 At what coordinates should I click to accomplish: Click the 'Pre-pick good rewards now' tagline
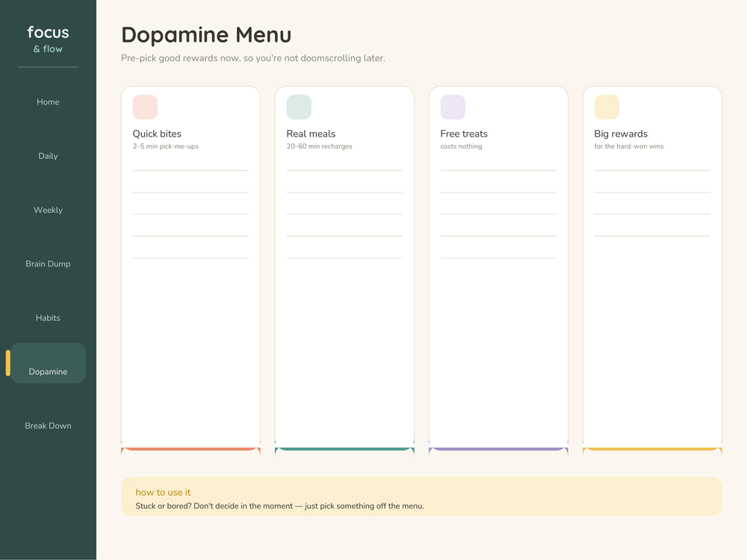[253, 58]
